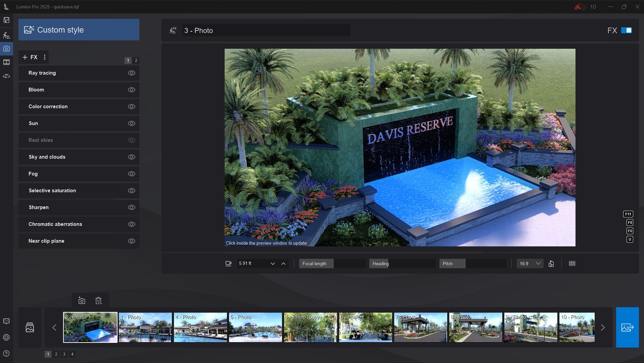Select the 1 - Photo (copy) thumbnail
The width and height of the screenshot is (644, 363).
tap(311, 327)
